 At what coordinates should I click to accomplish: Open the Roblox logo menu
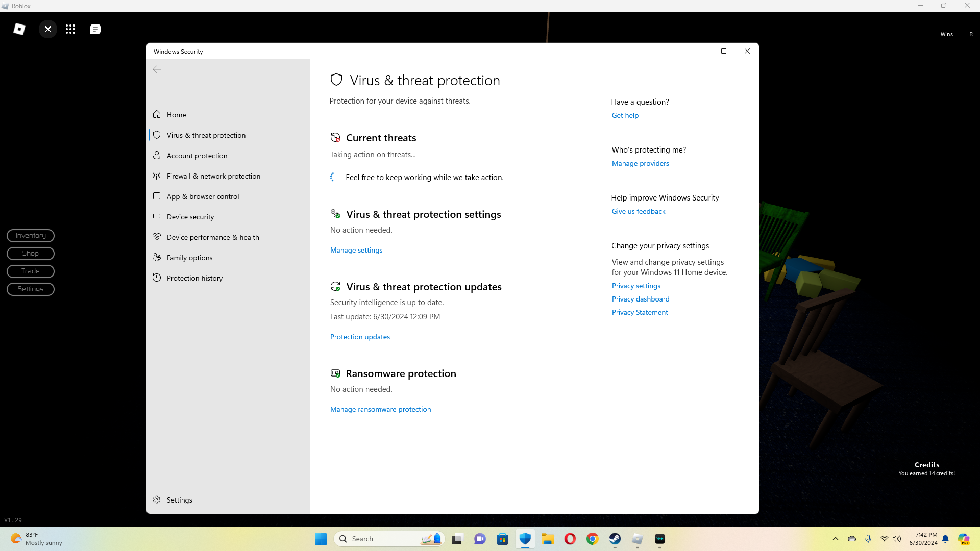point(19,29)
